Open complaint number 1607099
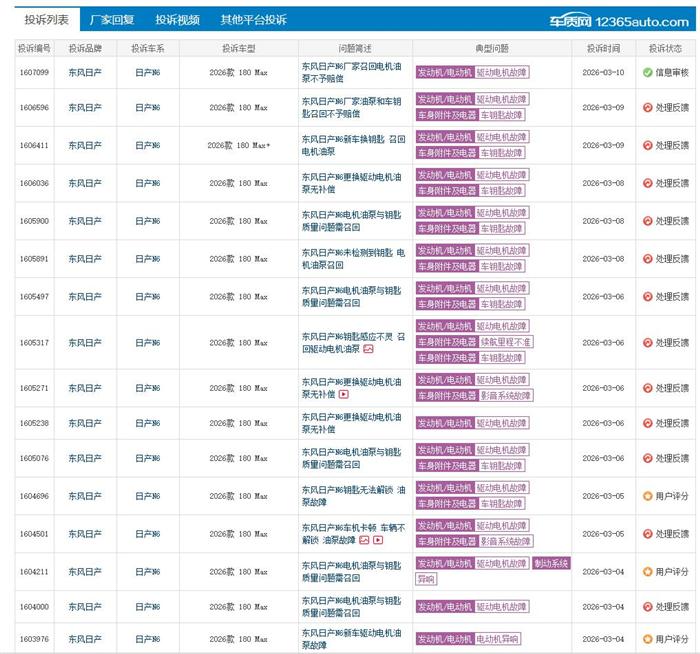Viewport: 700px width, 654px height. pos(34,72)
